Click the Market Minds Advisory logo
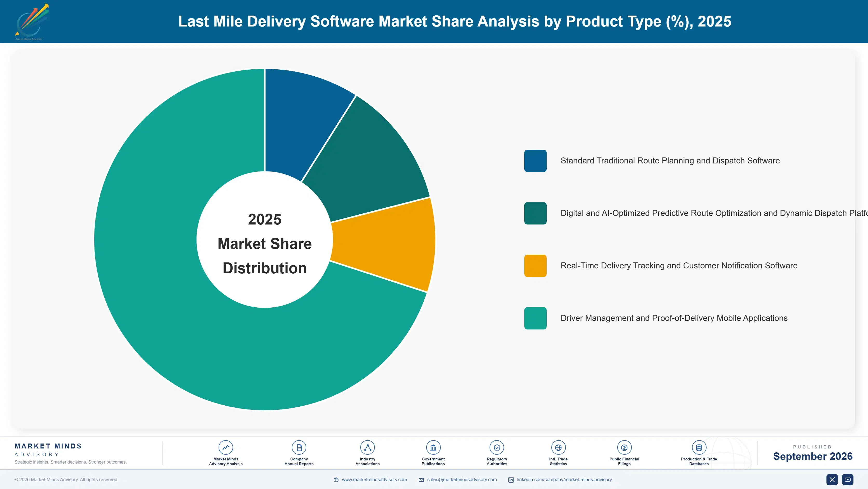The width and height of the screenshot is (868, 489). coord(32,22)
